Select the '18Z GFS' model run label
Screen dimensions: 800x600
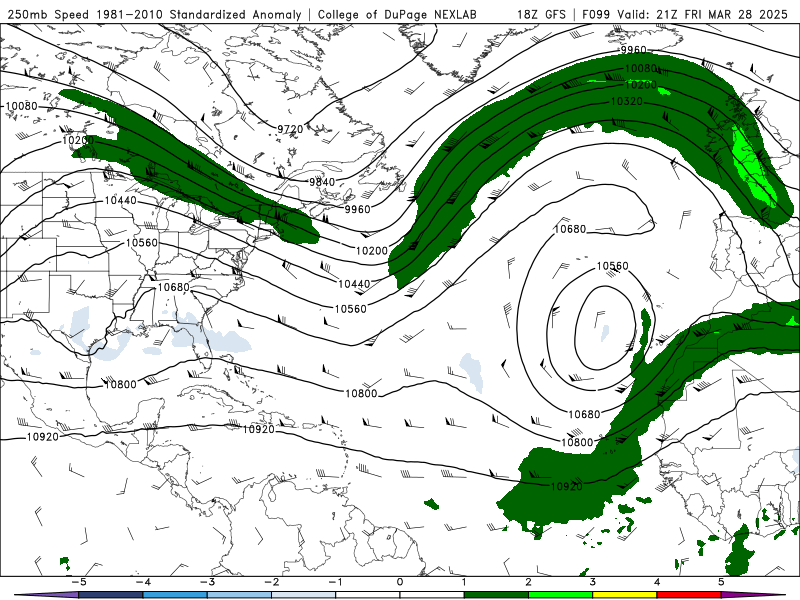tap(541, 14)
